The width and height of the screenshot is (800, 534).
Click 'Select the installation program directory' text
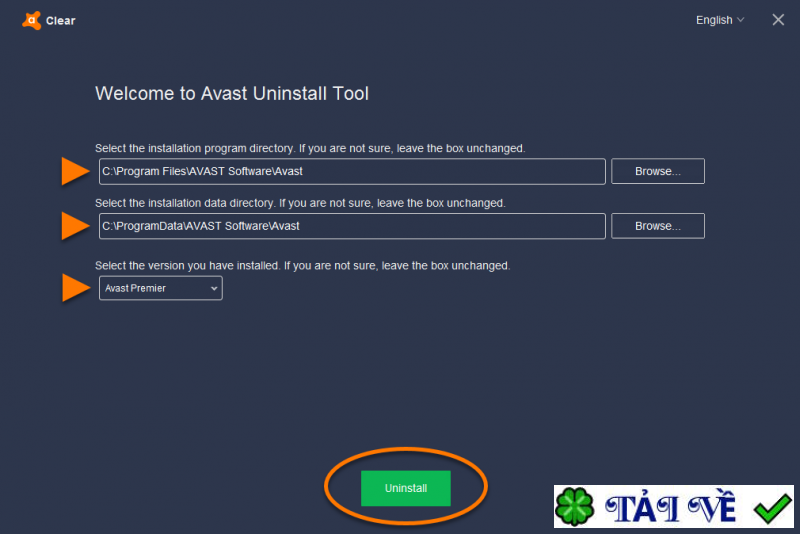(194, 148)
